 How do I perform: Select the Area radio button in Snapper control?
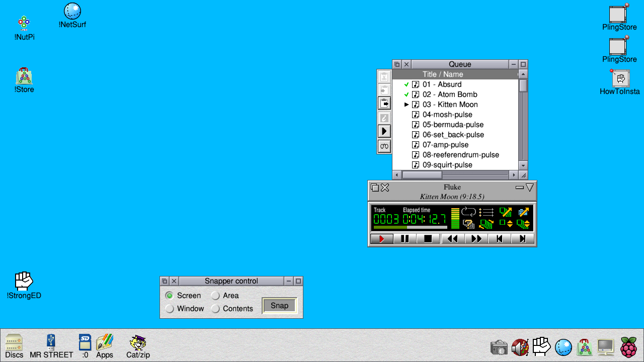(x=216, y=296)
